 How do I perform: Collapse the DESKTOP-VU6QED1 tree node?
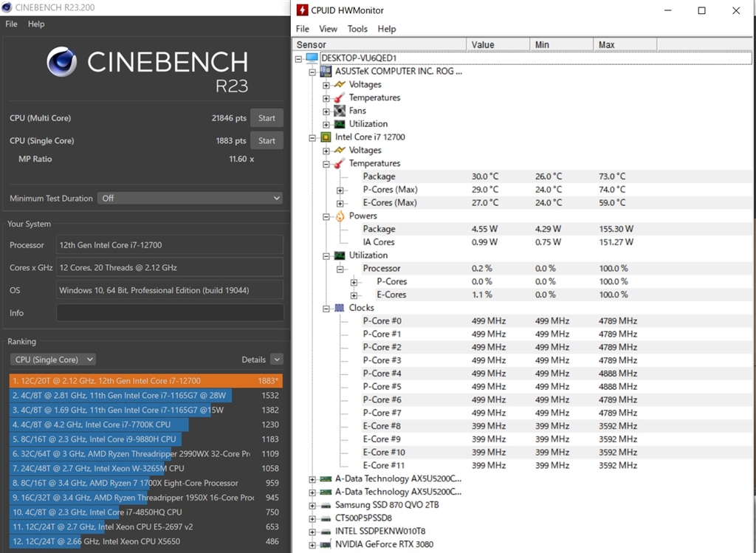click(x=298, y=59)
